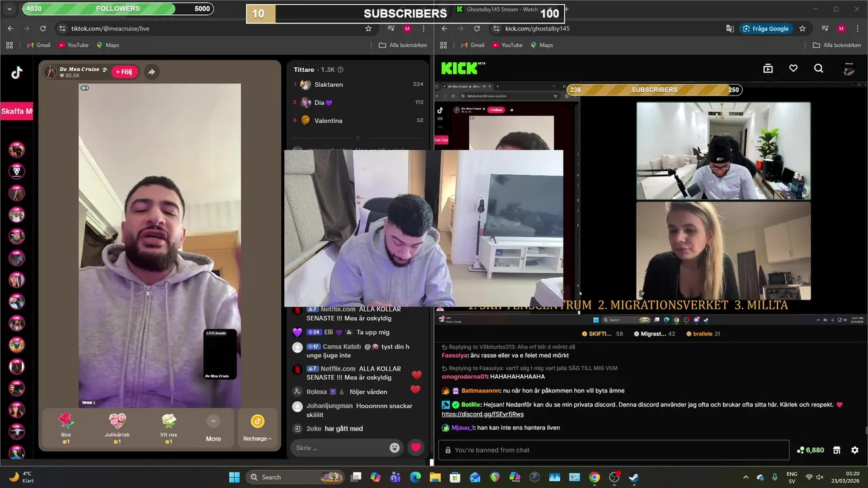Screen dimensions: 868x488
Task: Open Kick chat settings gear
Action: 854,450
